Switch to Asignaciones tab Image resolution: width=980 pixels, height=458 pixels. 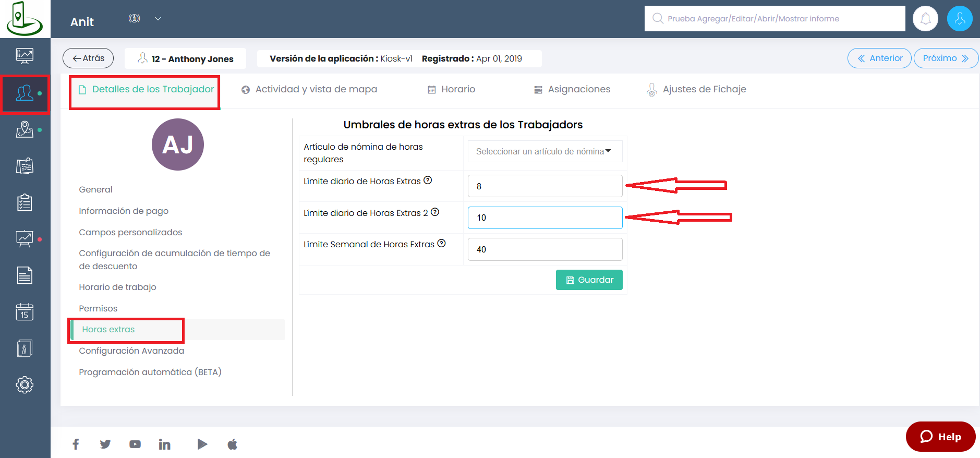pyautogui.click(x=572, y=90)
